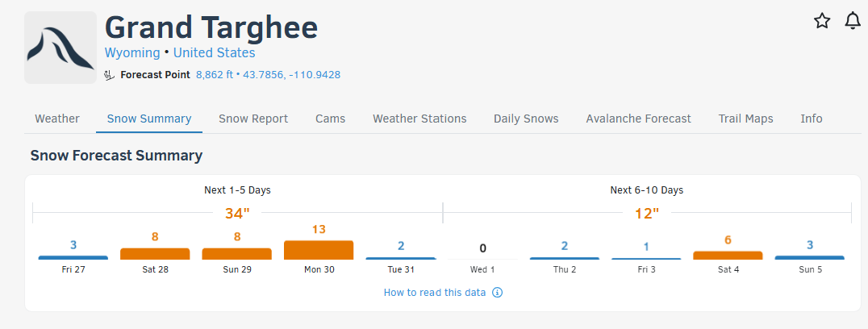Go to the Weather Stations tab

pos(419,119)
